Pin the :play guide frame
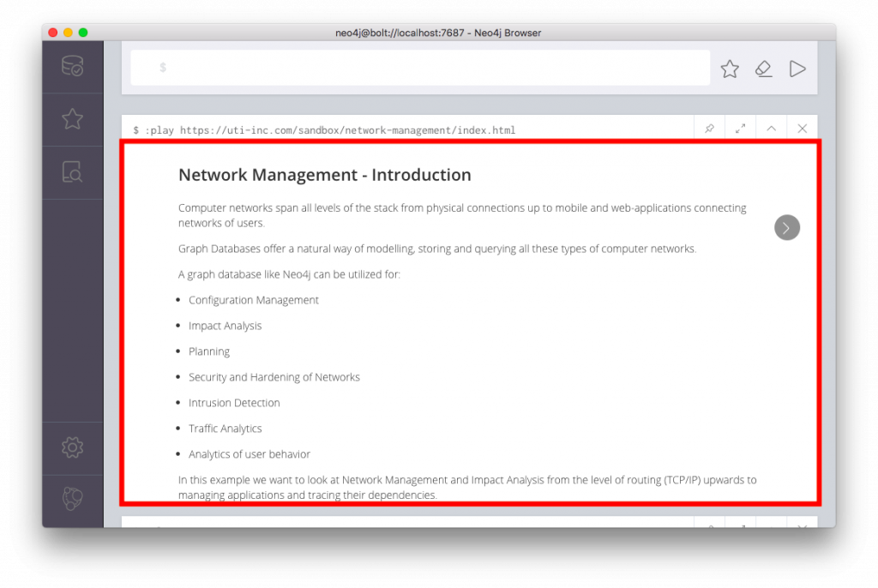 (x=709, y=129)
